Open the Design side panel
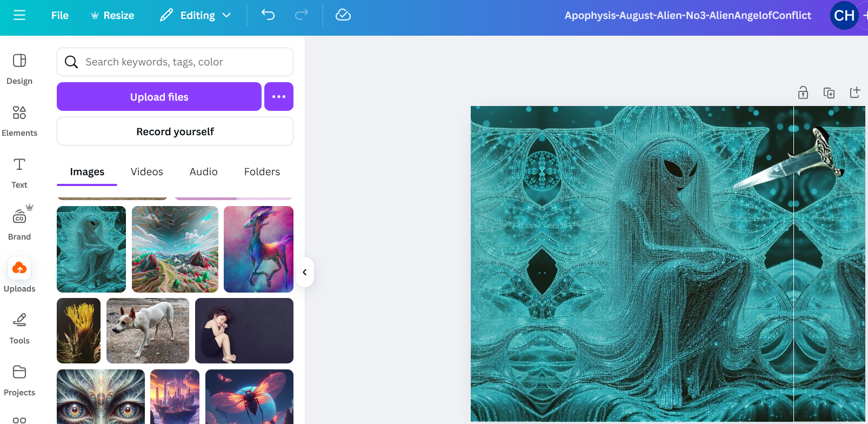This screenshot has width=868, height=424. pos(19,69)
